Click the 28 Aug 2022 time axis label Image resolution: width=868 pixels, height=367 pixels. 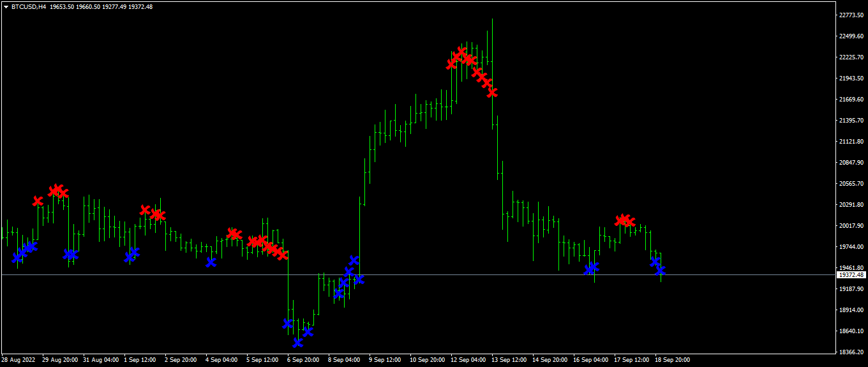[x=19, y=359]
